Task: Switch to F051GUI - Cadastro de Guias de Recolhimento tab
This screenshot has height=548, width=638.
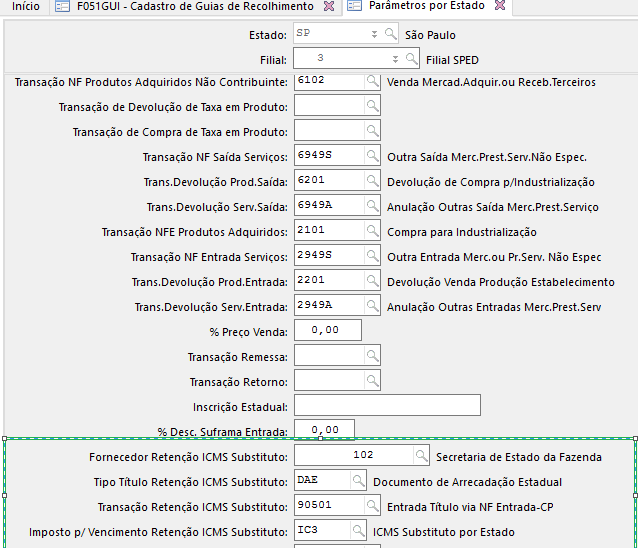Action: tap(194, 7)
